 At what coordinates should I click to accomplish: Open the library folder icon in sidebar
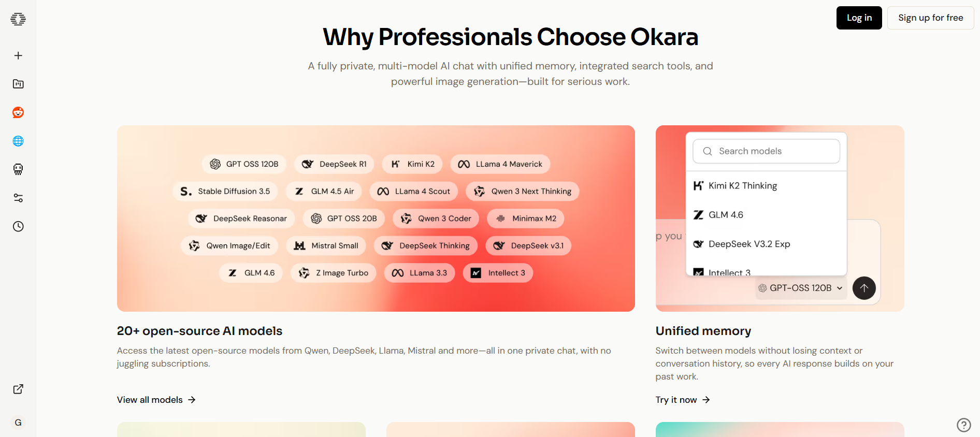coord(18,84)
